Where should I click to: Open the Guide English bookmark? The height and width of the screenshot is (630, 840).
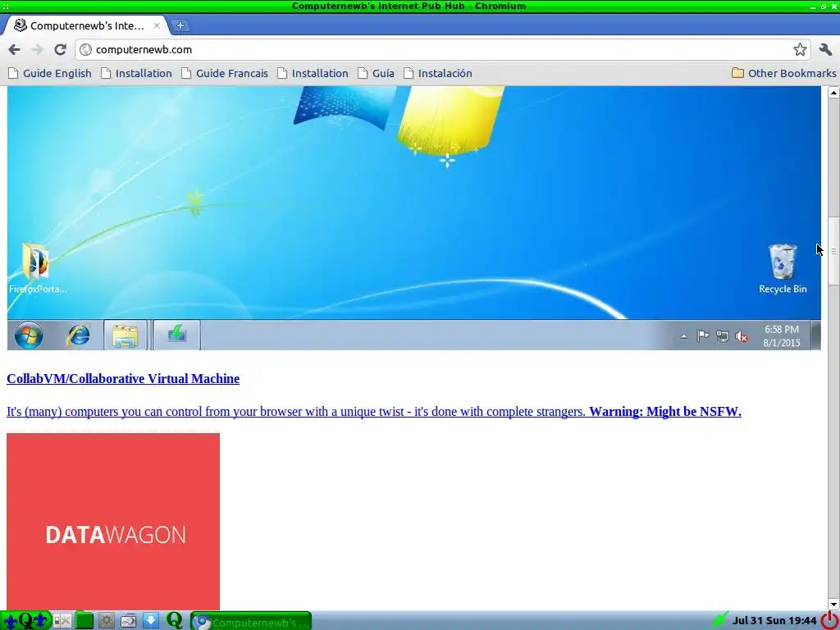click(x=50, y=73)
